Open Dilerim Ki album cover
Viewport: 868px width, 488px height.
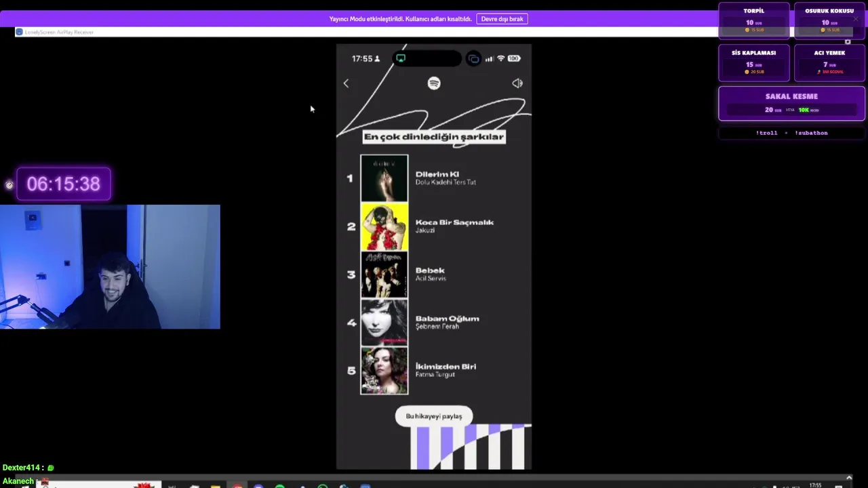[384, 178]
